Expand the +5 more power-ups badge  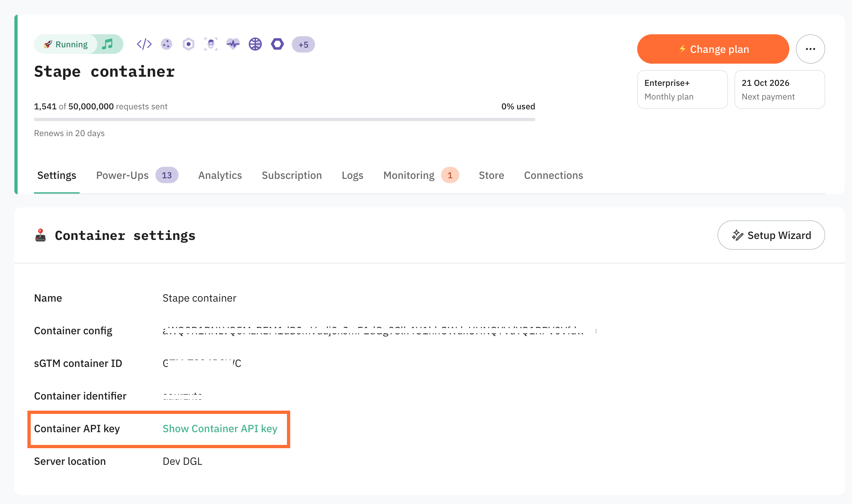(303, 44)
